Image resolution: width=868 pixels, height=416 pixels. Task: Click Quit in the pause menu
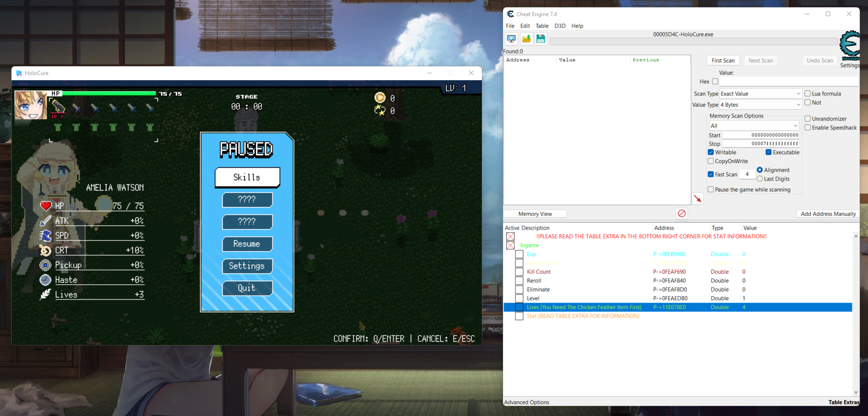[247, 288]
